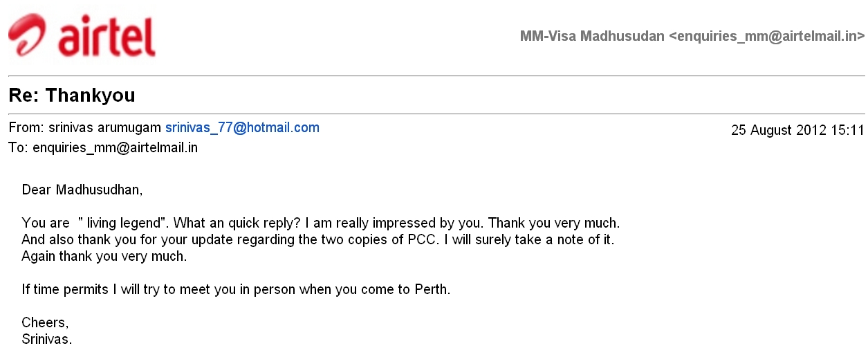Click the "Re: Thankyou" subject line
Screen dimensions: 868x357
tap(72, 95)
